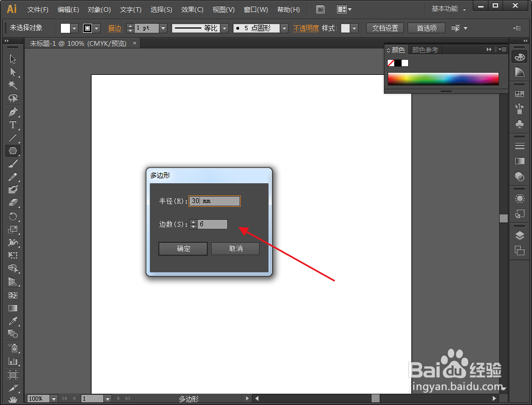The width and height of the screenshot is (532, 405).
Task: Select the Artboard tool
Action: coord(13,375)
